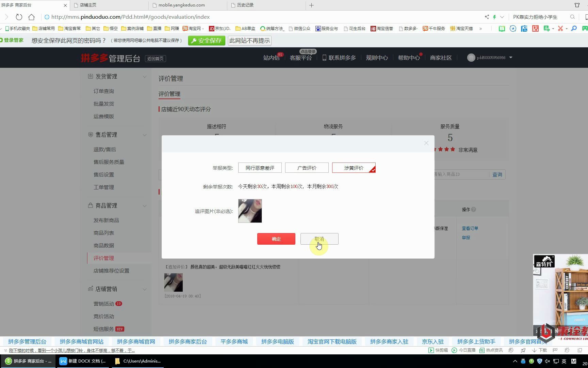Click the 店铺营销 store marketing icon
Viewport: 588px width, 368px height.
point(89,289)
